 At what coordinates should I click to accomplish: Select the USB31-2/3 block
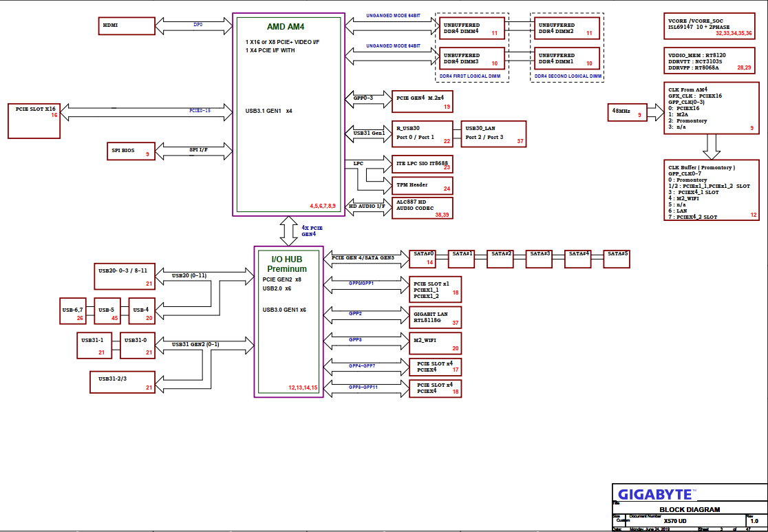122,382
